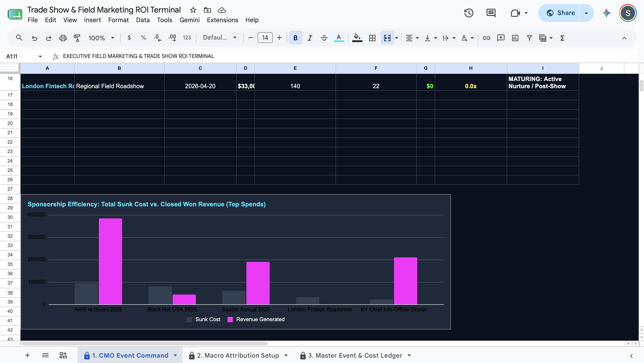The width and height of the screenshot is (644, 363).
Task: Open version history
Action: [x=469, y=13]
